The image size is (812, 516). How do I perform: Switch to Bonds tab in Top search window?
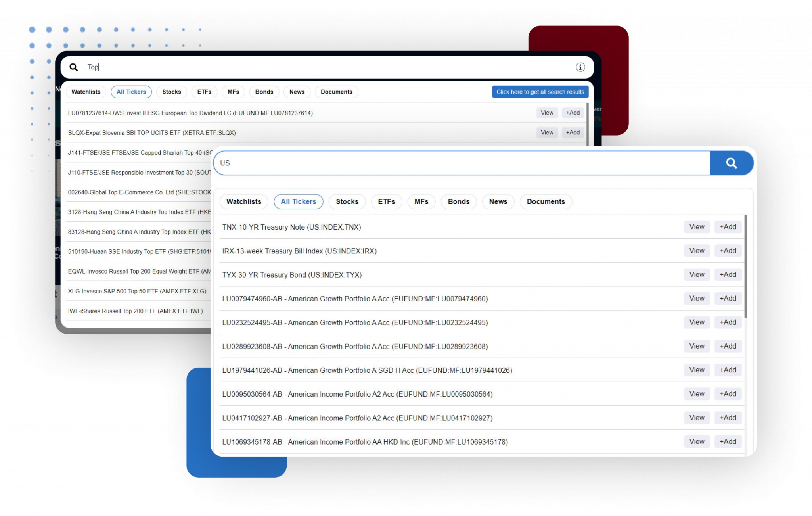point(264,92)
